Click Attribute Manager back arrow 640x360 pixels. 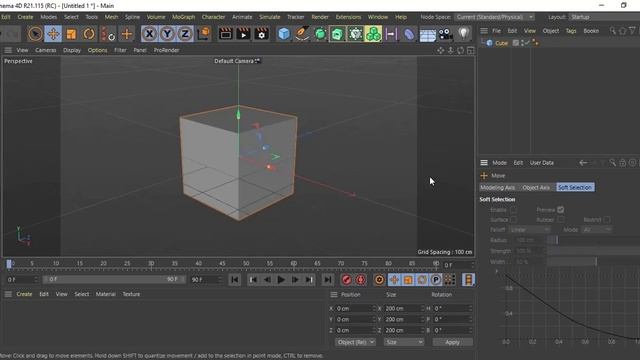pyautogui.click(x=583, y=163)
